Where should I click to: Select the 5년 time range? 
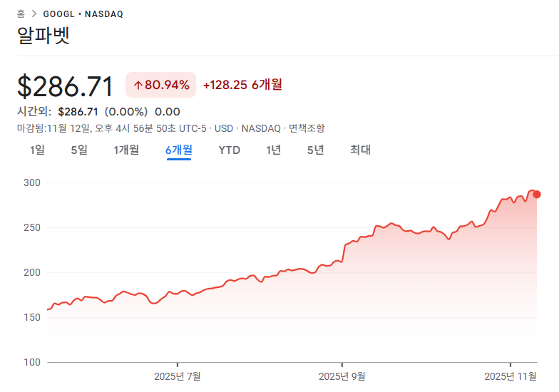(315, 150)
